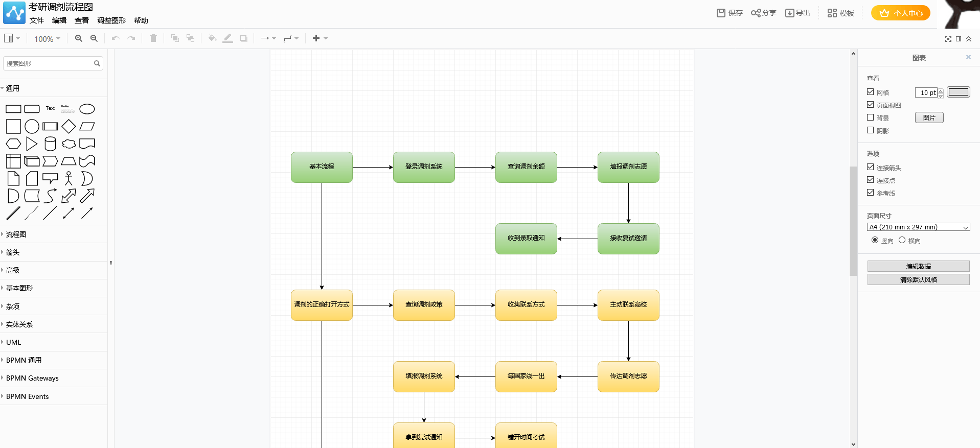Toggle the shadow toolbar icon

tap(243, 38)
